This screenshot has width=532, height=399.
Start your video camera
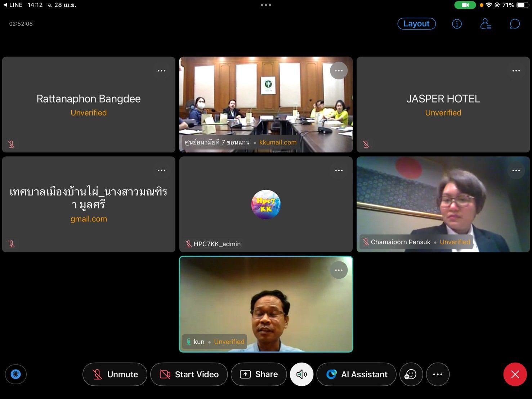[189, 375]
